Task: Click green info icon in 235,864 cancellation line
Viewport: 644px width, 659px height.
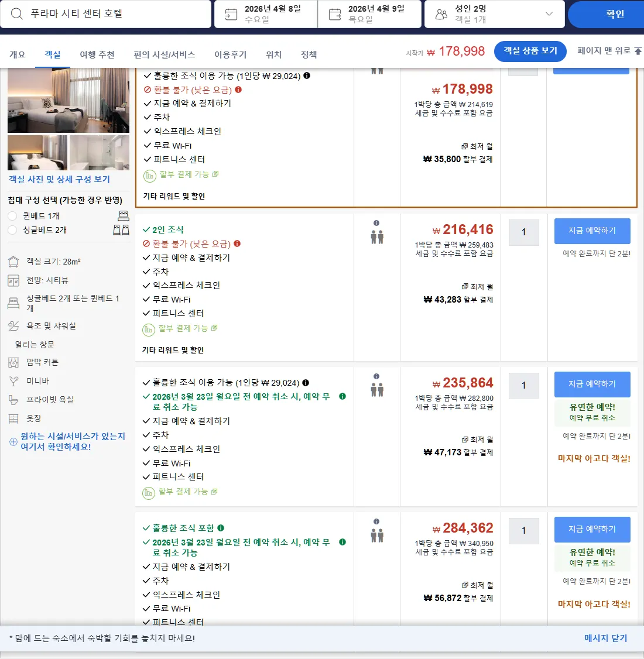Action: 342,396
